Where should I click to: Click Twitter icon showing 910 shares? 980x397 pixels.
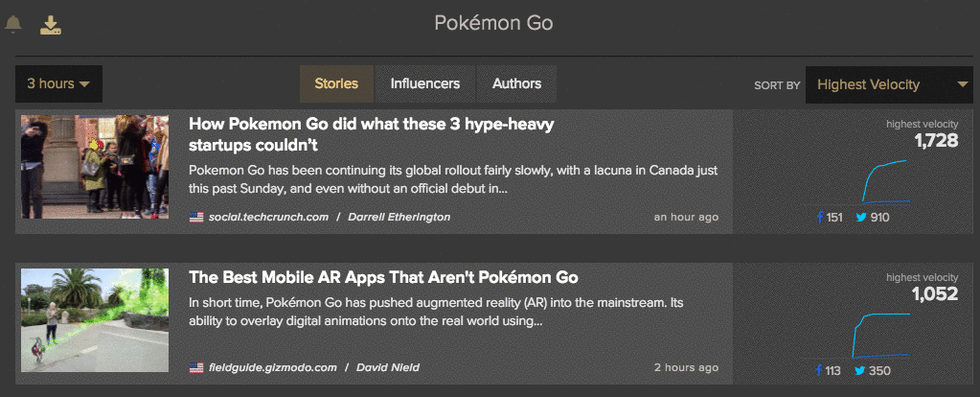tap(861, 218)
